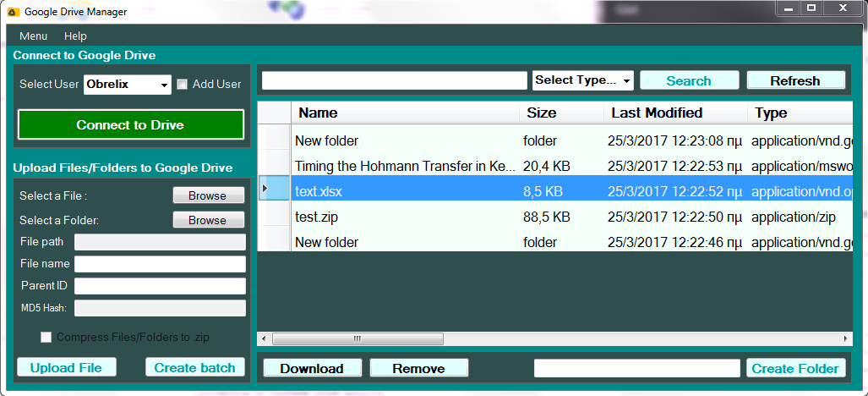The height and width of the screenshot is (396, 868).
Task: Browse for a folder next to Select a Folder
Action: (208, 220)
